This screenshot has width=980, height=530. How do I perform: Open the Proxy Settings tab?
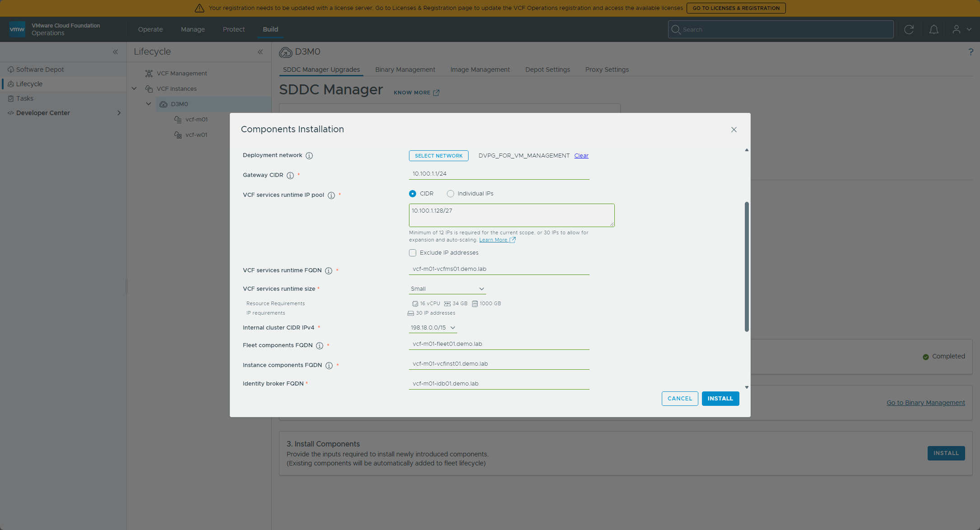click(x=607, y=70)
